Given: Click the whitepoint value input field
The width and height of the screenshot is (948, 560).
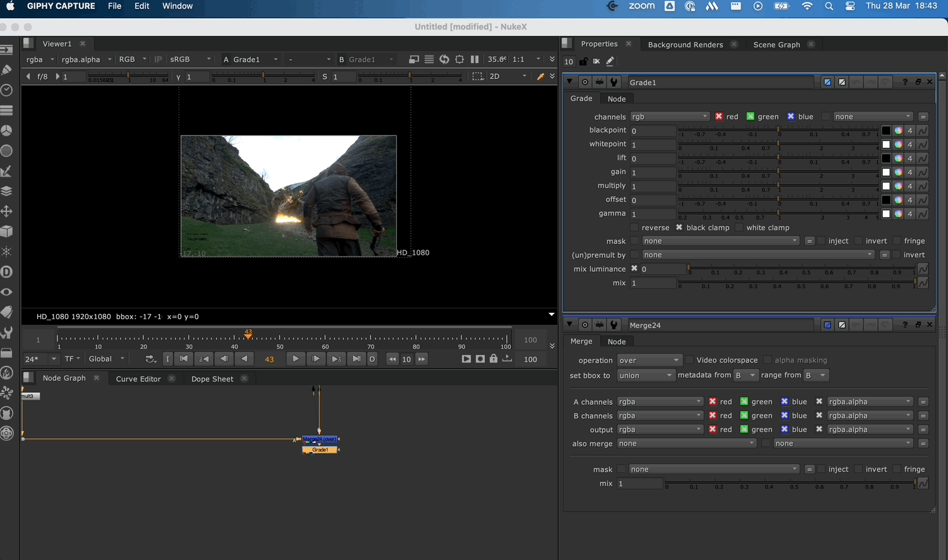Looking at the screenshot, I should [653, 144].
